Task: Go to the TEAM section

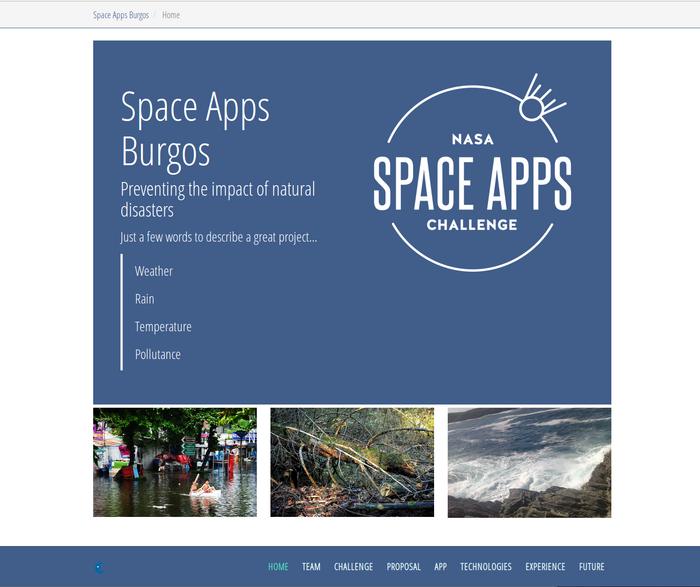Action: [311, 567]
